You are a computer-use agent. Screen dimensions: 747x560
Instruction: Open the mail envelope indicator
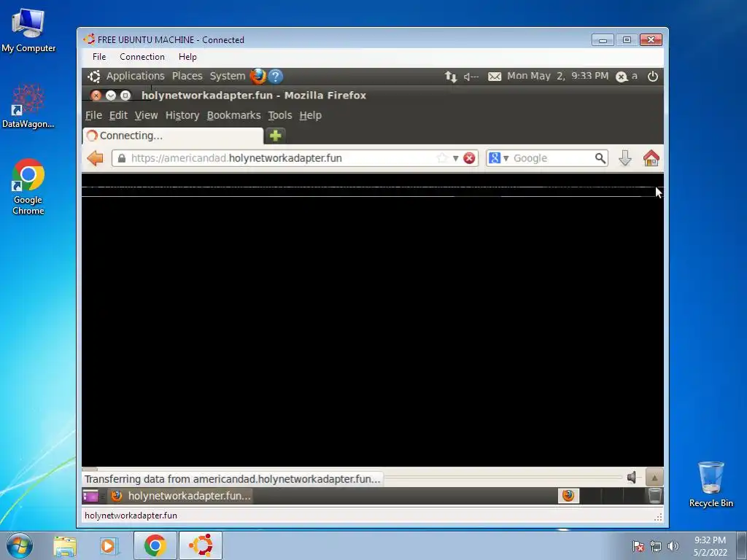(495, 76)
